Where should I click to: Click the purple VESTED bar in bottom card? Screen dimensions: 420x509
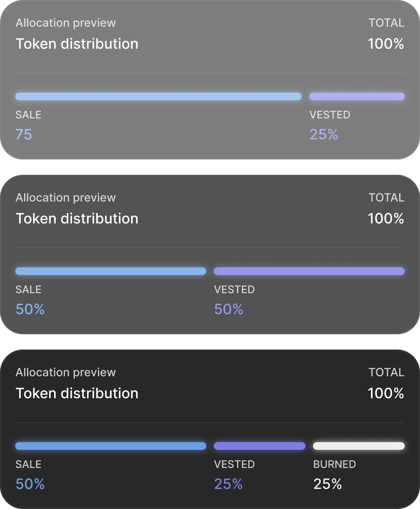[259, 446]
